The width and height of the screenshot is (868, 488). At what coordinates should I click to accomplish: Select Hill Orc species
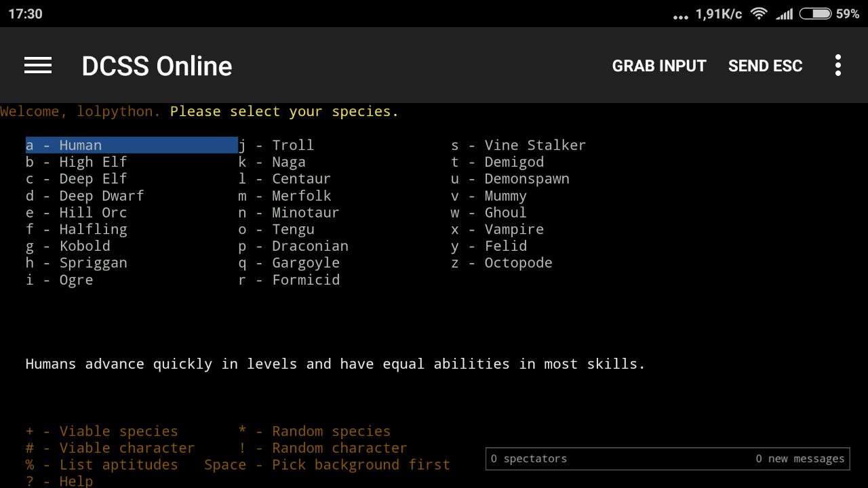(77, 213)
